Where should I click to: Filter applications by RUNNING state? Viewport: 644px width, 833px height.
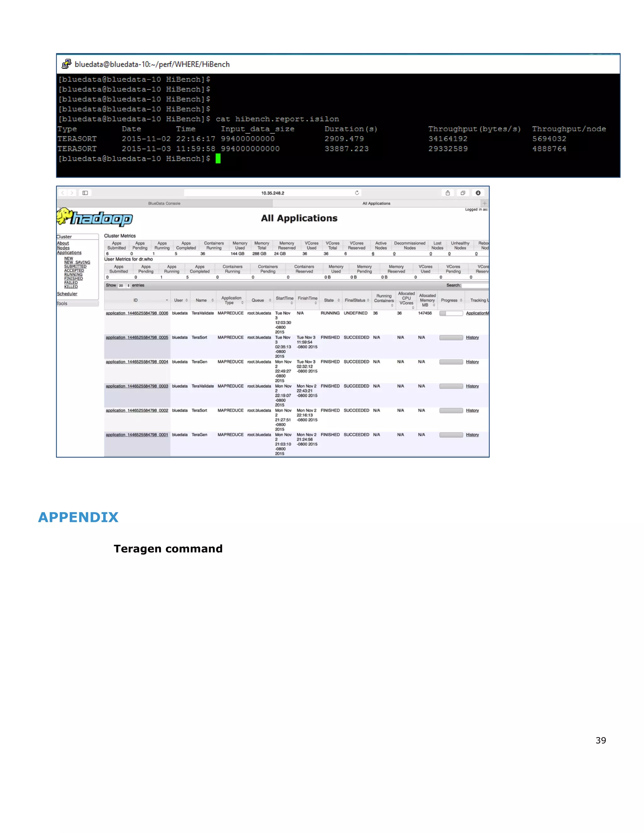(x=73, y=275)
